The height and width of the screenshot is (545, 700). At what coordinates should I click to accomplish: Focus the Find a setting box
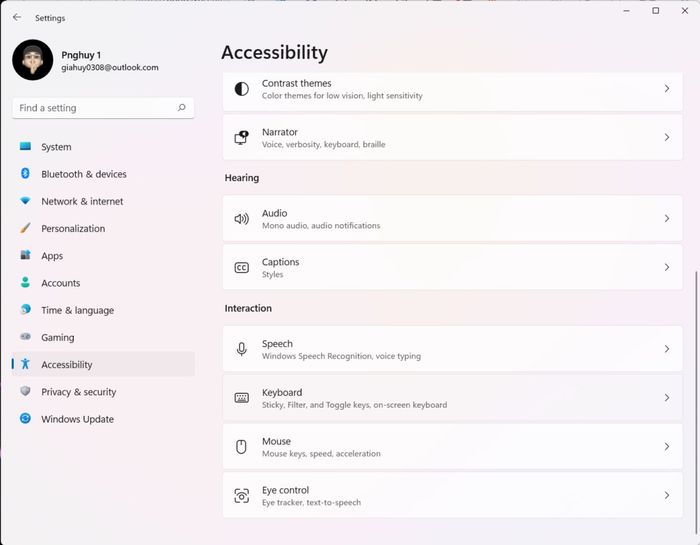point(103,108)
